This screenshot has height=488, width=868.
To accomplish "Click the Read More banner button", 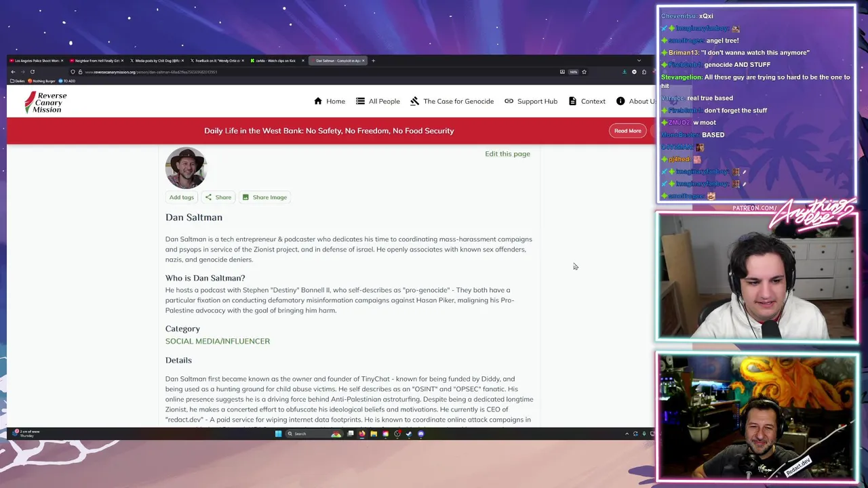I will click(x=627, y=131).
